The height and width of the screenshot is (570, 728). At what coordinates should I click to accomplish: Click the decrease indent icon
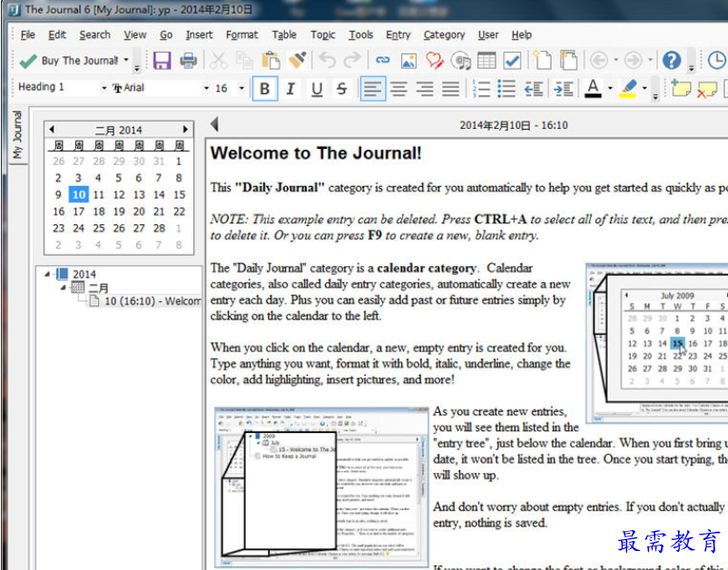(x=534, y=88)
